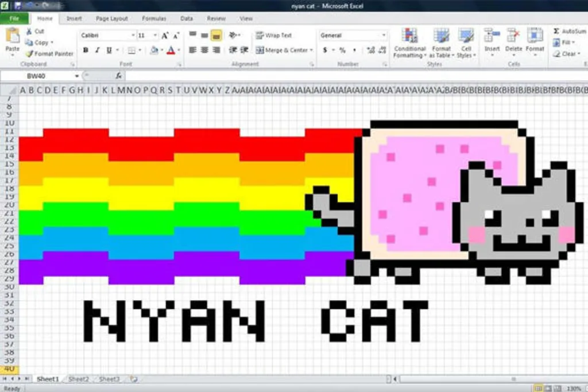
Task: Select the Sheet2 worksheet tab
Action: pyautogui.click(x=79, y=379)
